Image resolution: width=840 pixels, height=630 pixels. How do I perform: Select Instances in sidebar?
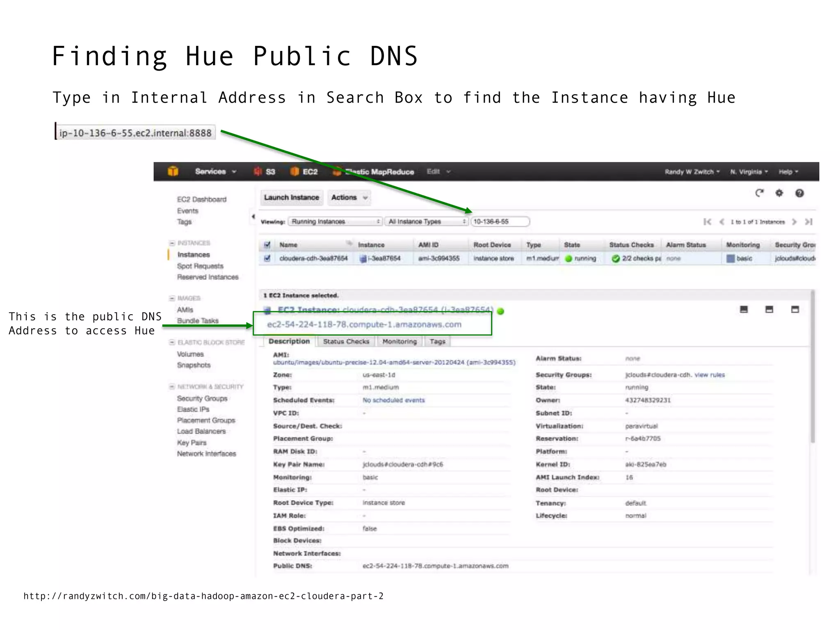point(193,255)
